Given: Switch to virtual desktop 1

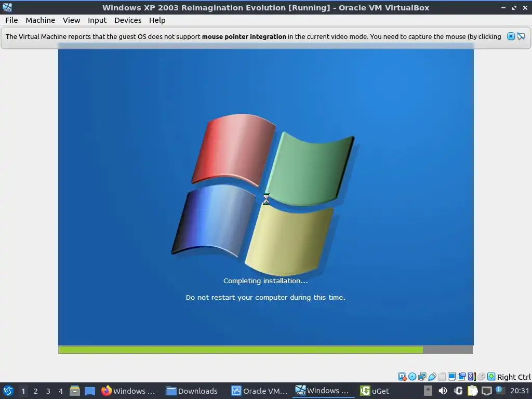Looking at the screenshot, I should tap(23, 391).
